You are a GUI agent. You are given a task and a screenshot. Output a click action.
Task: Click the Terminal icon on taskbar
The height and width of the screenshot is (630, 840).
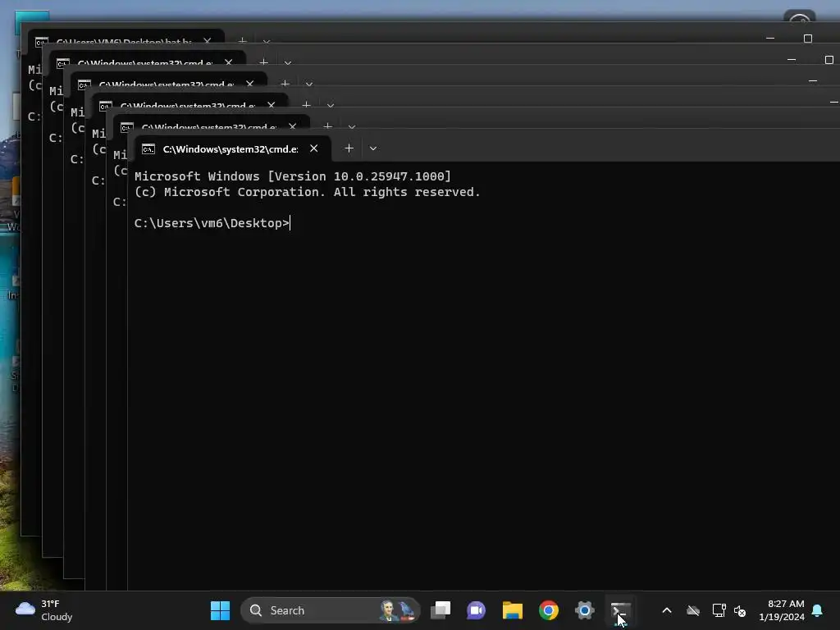tap(620, 610)
